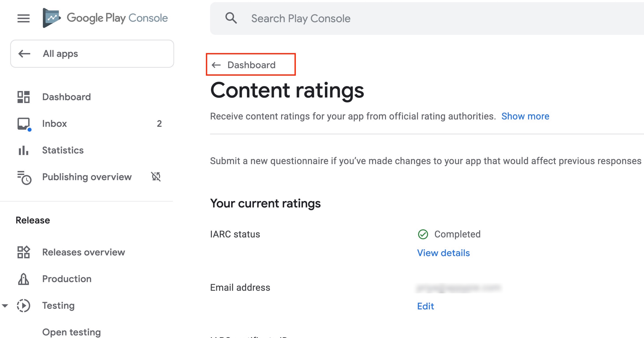Open the hamburger navigation menu

24,18
